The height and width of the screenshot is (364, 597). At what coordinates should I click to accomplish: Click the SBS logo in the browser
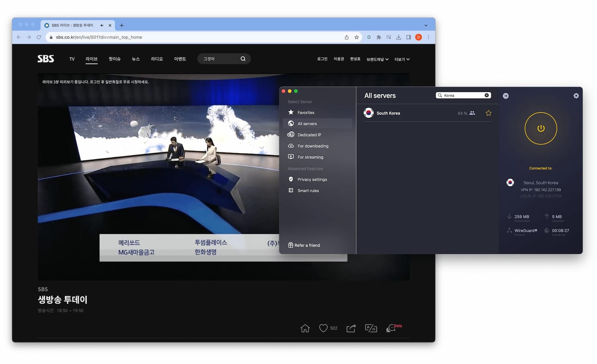click(46, 59)
